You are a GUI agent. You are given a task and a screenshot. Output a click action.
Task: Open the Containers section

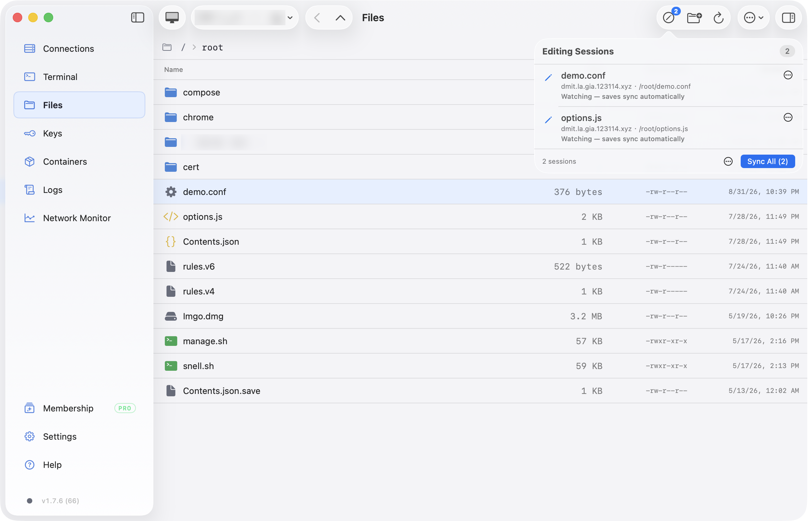point(79,161)
